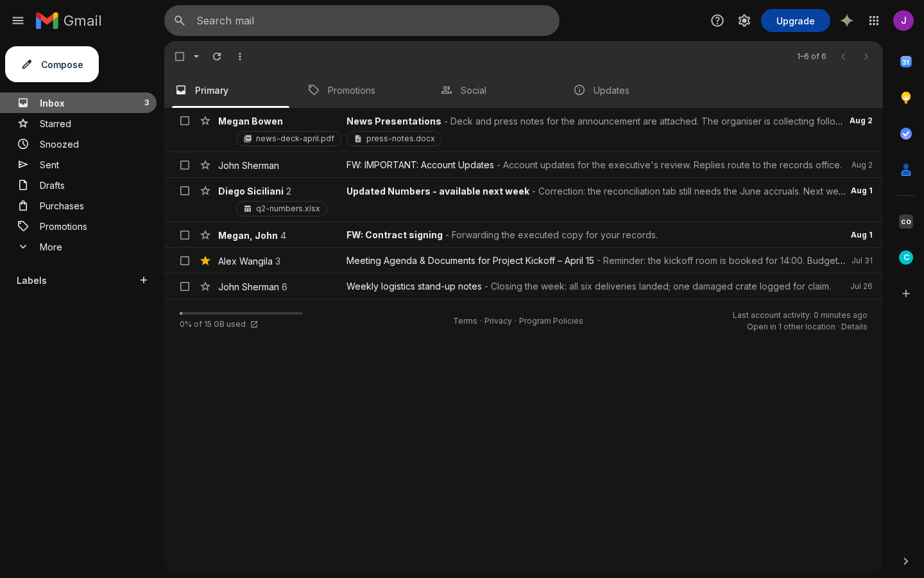Screen dimensions: 924x578
Task: Tick the select-all checkbox
Action: coord(180,57)
